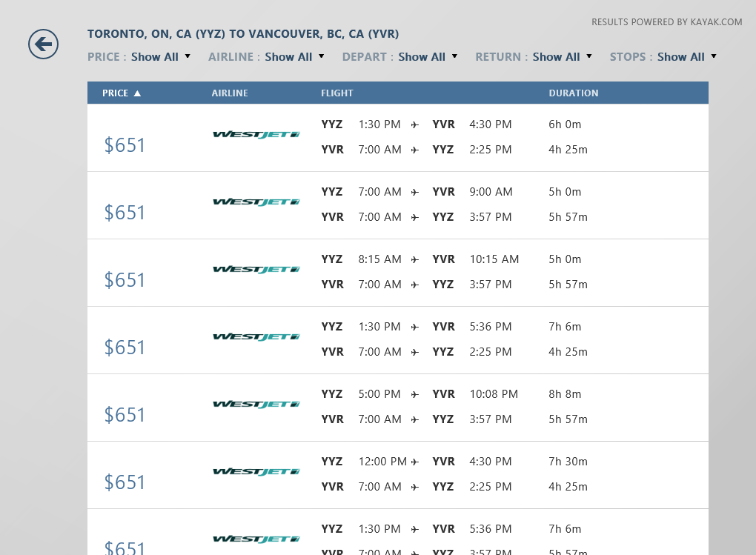Sort results by DURATION column header

[x=573, y=93]
